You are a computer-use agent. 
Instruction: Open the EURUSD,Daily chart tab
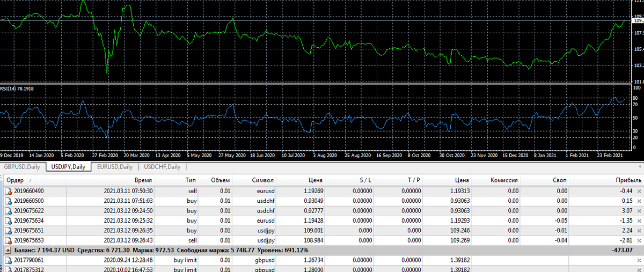click(114, 167)
